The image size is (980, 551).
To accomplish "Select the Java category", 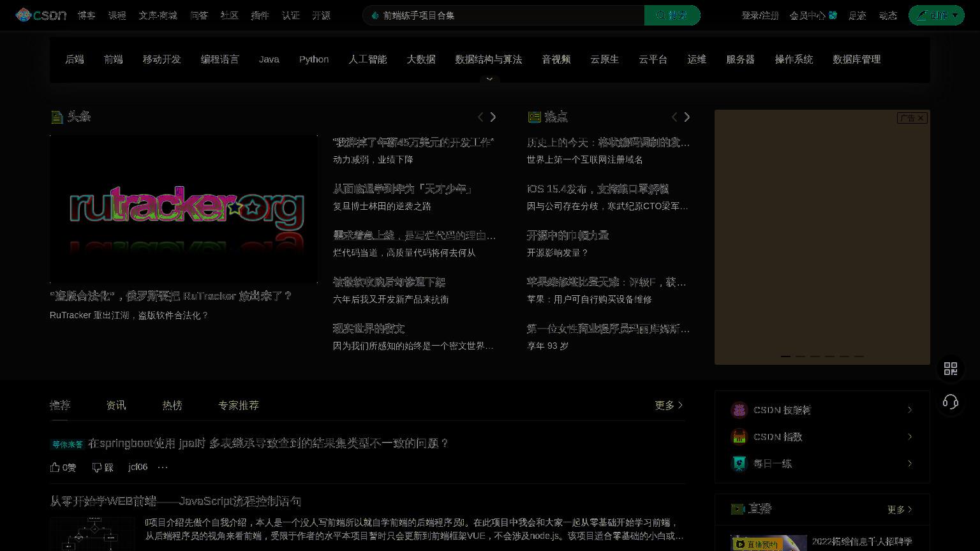I will (269, 59).
